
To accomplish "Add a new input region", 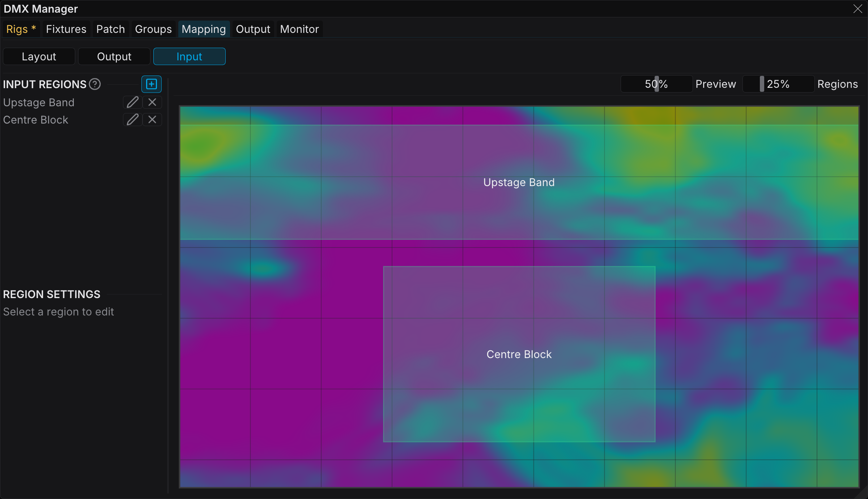I will (x=151, y=84).
